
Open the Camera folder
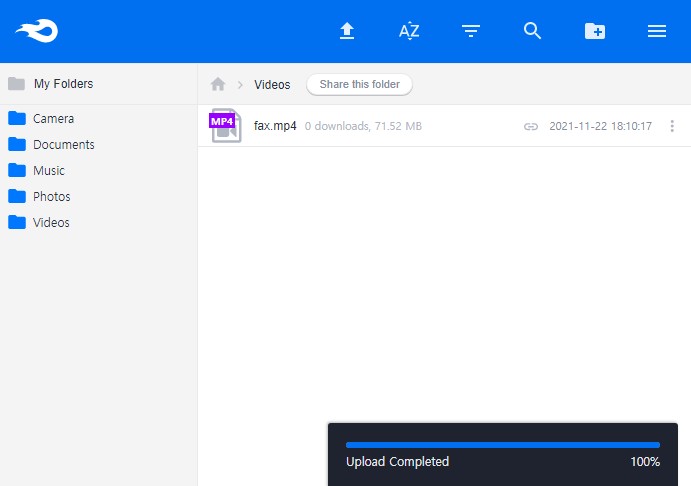pyautogui.click(x=53, y=119)
